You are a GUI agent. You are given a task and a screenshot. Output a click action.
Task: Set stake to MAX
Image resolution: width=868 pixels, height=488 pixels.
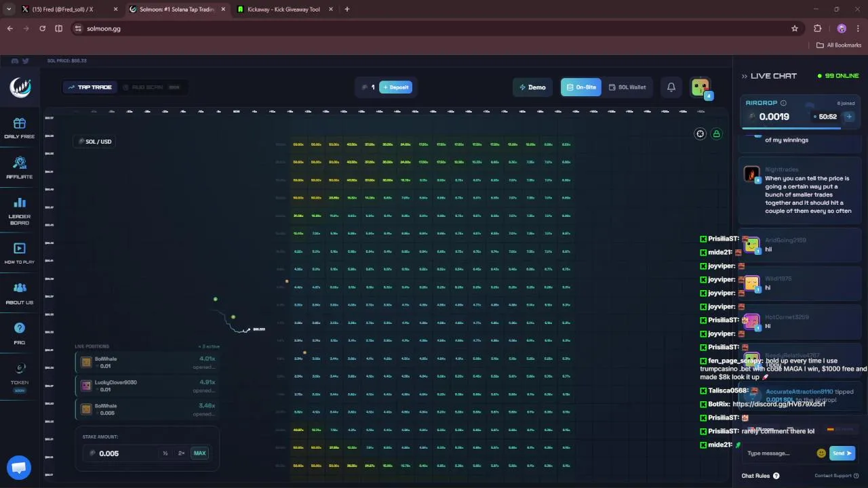tap(199, 453)
